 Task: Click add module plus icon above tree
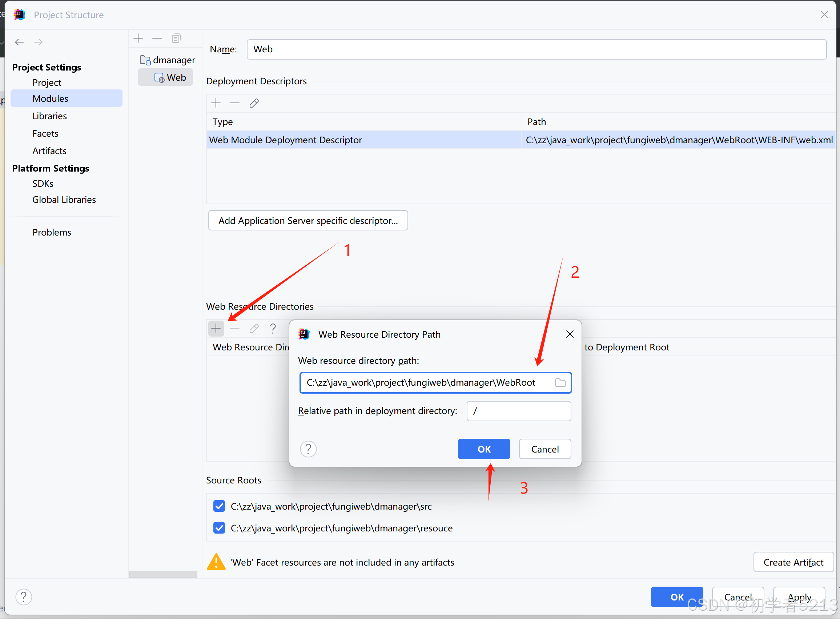point(138,38)
